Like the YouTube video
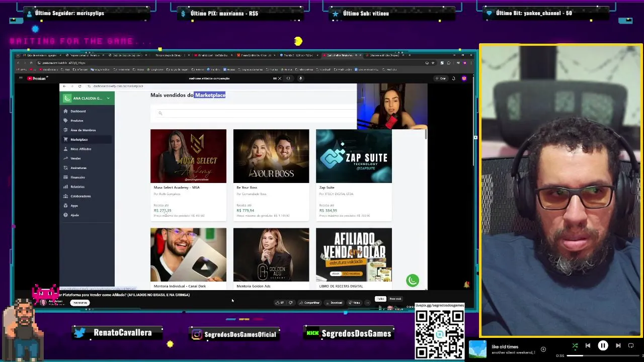 point(280,303)
